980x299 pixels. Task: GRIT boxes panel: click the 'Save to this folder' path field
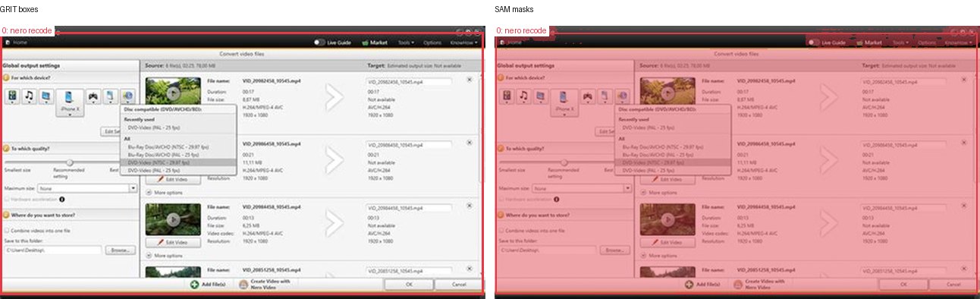point(54,250)
